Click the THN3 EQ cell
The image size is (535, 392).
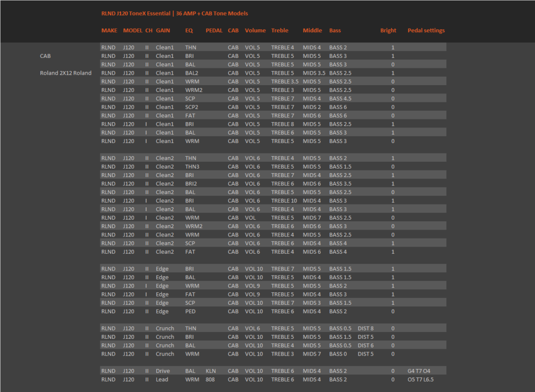click(192, 167)
